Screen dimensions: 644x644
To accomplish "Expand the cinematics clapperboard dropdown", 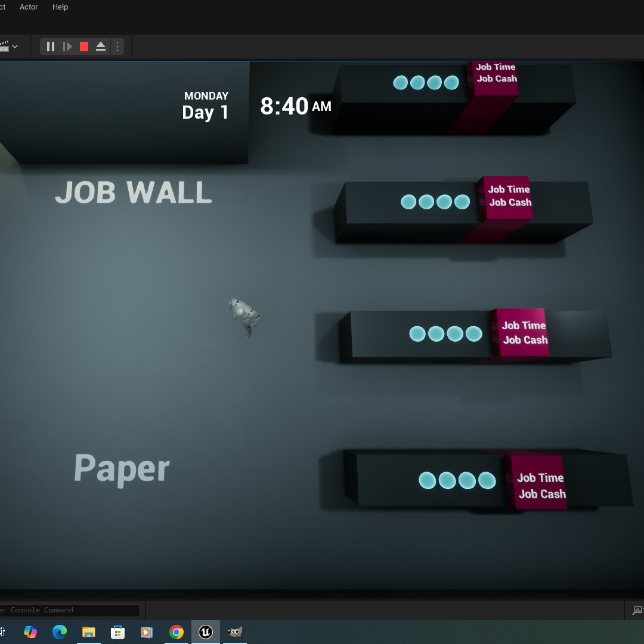I will 14,47.
